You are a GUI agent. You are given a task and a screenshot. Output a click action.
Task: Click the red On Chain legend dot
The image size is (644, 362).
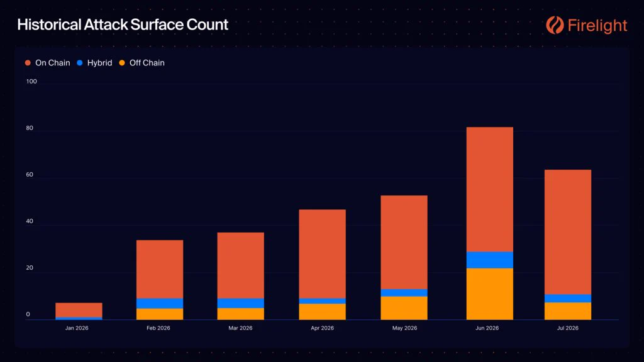coord(28,63)
